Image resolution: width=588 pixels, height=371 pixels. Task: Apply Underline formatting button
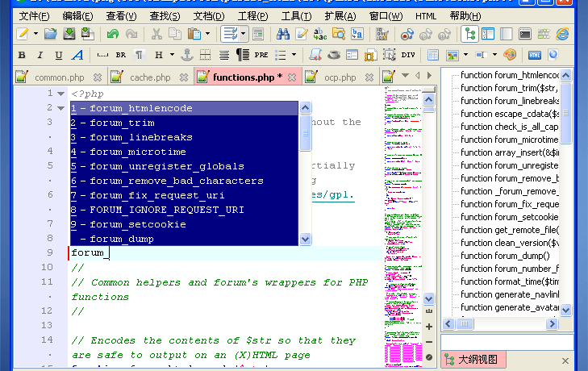pos(59,55)
